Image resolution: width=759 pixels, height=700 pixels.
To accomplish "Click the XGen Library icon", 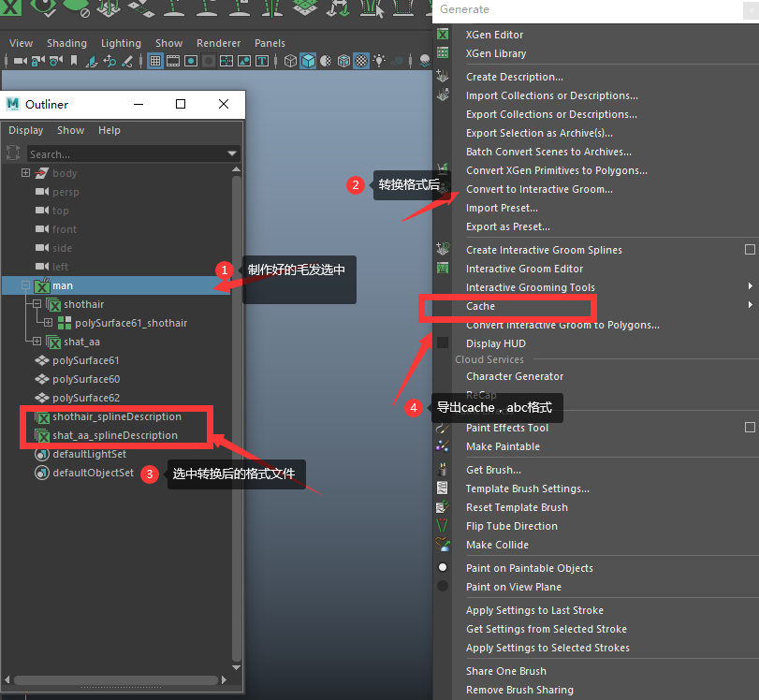I will pos(443,52).
